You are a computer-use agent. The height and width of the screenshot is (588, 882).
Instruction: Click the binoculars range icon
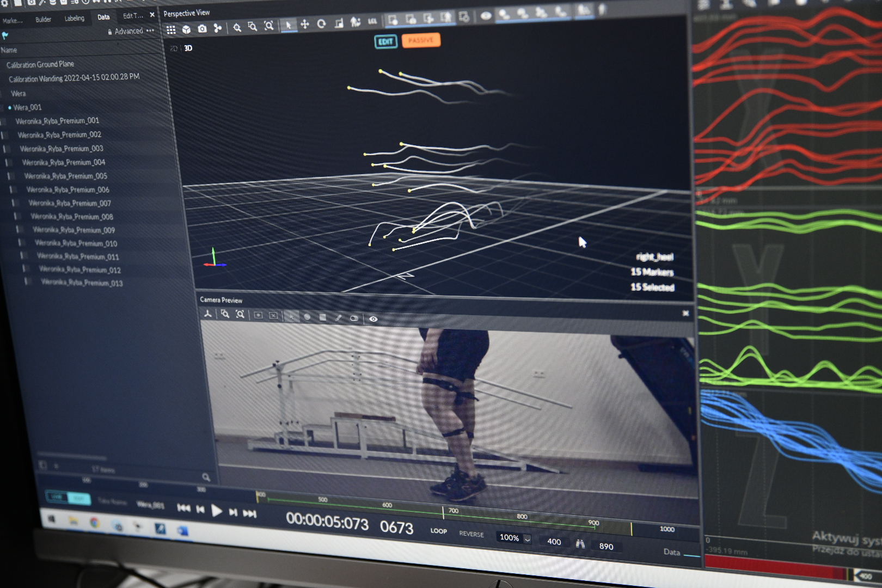coord(580,544)
